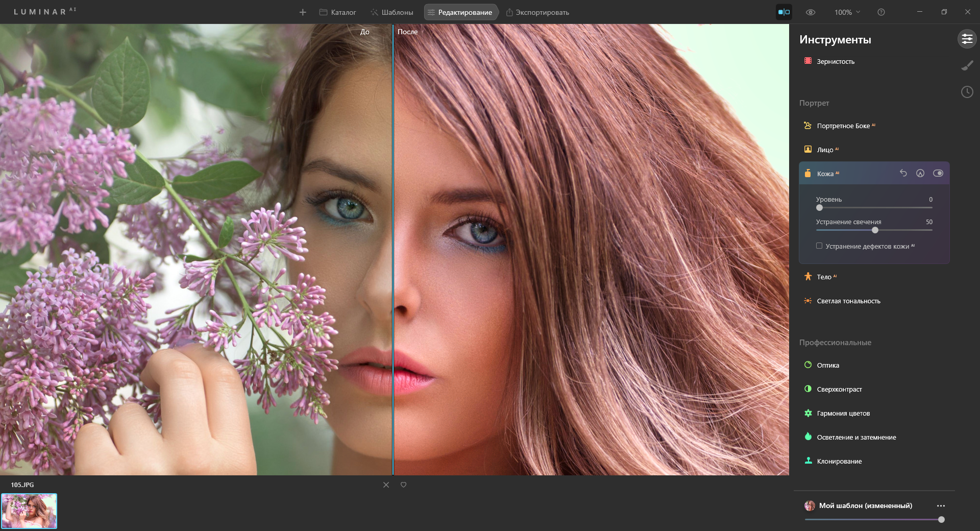980x531 pixels.
Task: Click the Лицо portrait icon
Action: click(808, 149)
